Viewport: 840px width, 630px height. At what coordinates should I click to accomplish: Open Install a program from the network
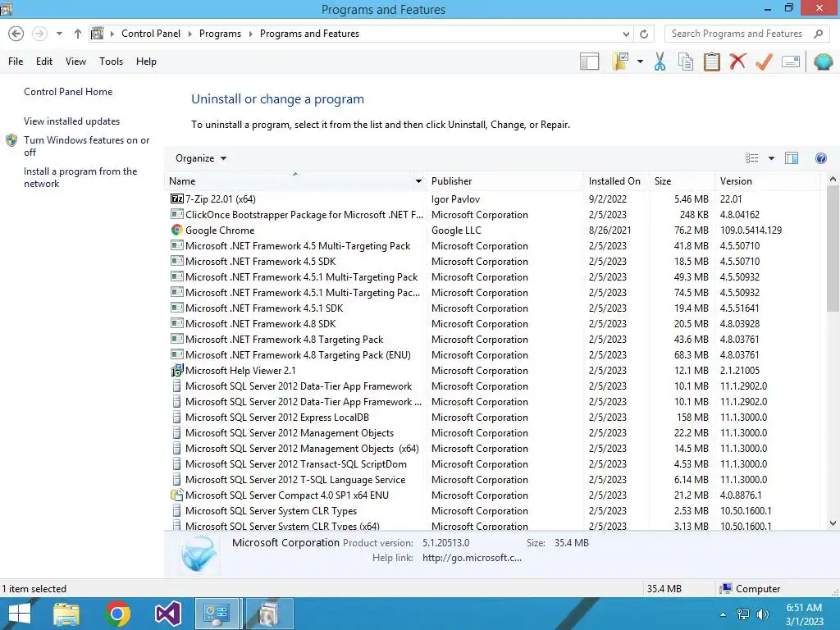[80, 177]
